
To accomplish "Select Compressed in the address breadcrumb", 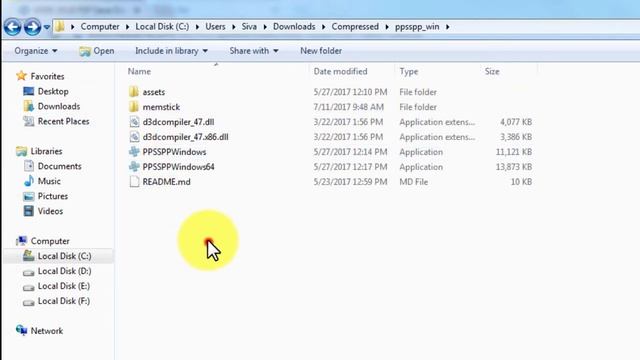I will point(355,27).
